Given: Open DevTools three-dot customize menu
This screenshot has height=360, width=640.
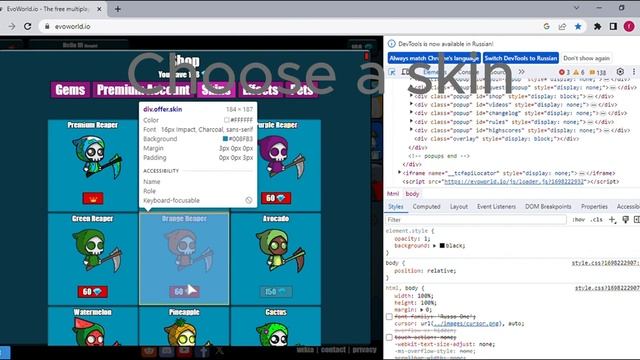Looking at the screenshot, I should (x=633, y=72).
